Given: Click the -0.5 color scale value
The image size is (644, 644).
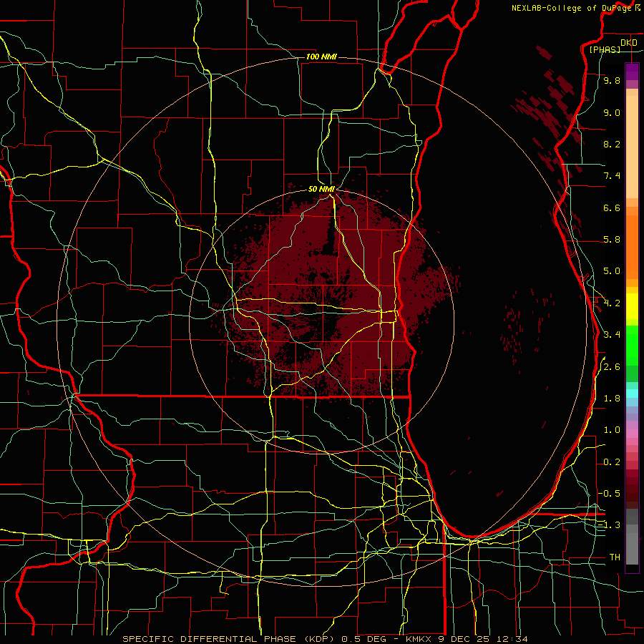Looking at the screenshot, I should point(609,494).
